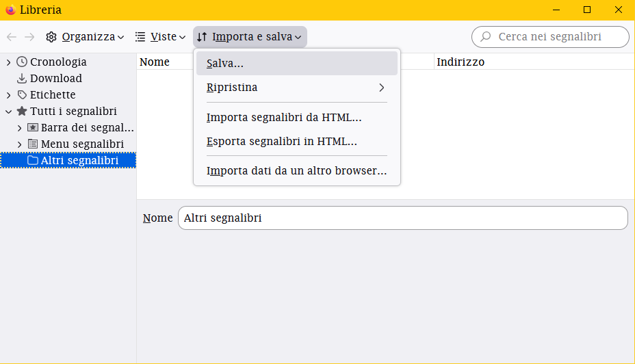Minimize the Libreria window
635x364 pixels.
click(x=556, y=10)
